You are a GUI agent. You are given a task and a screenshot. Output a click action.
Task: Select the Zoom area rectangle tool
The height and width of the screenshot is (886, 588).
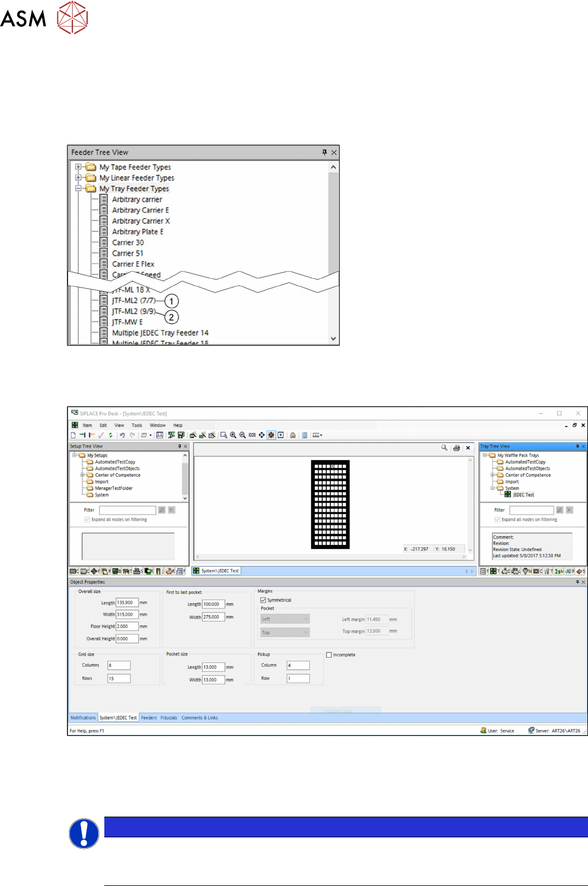point(224,435)
